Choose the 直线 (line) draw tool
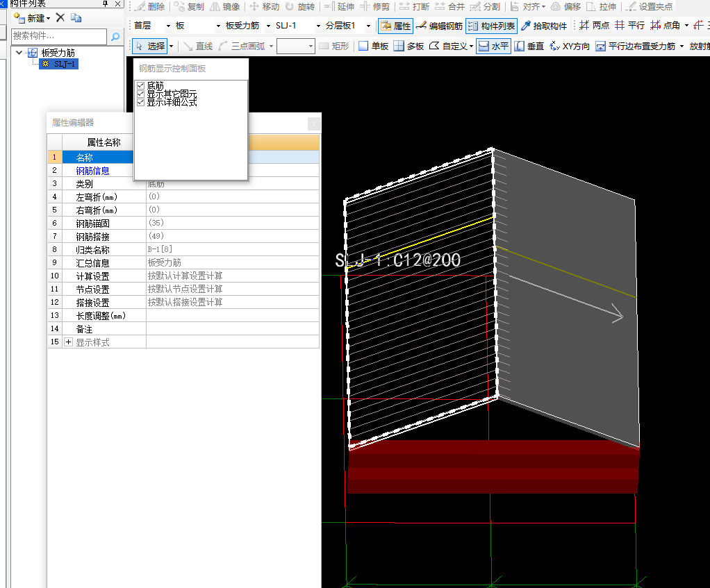 [x=198, y=46]
